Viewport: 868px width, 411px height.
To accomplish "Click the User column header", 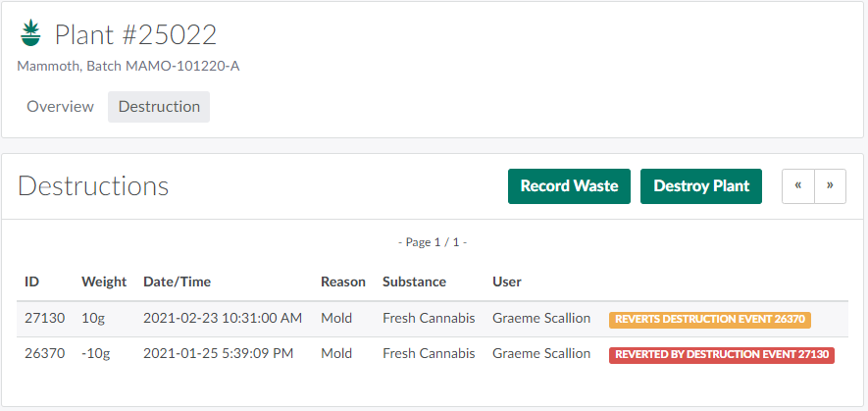I will point(507,282).
